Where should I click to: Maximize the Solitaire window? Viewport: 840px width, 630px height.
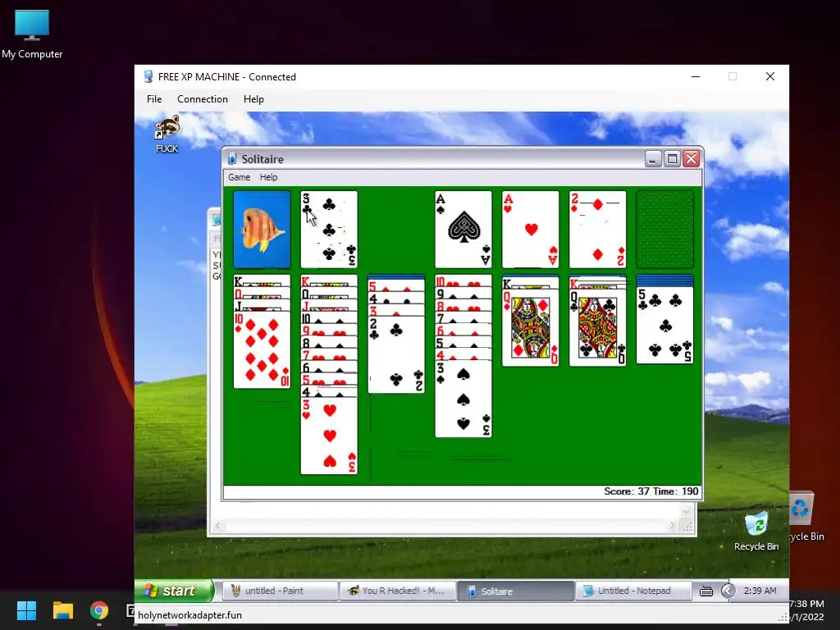[673, 158]
